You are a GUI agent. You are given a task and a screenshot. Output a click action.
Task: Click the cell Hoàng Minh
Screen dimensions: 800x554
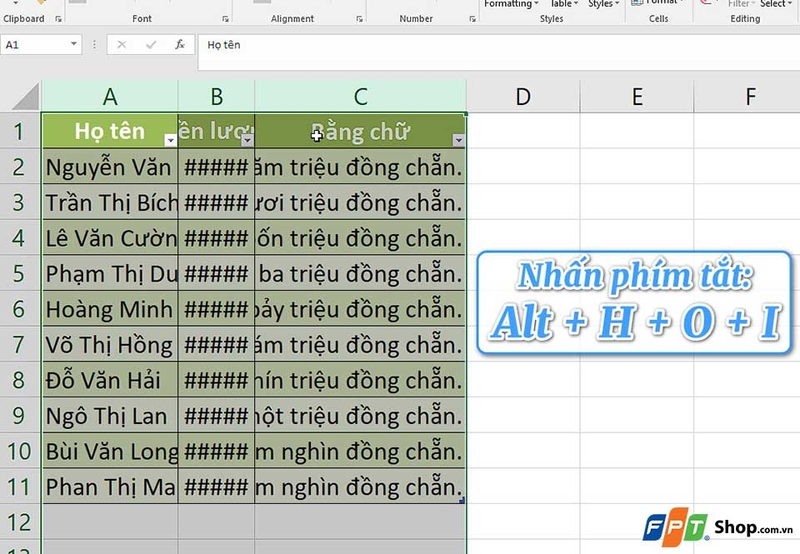[110, 309]
